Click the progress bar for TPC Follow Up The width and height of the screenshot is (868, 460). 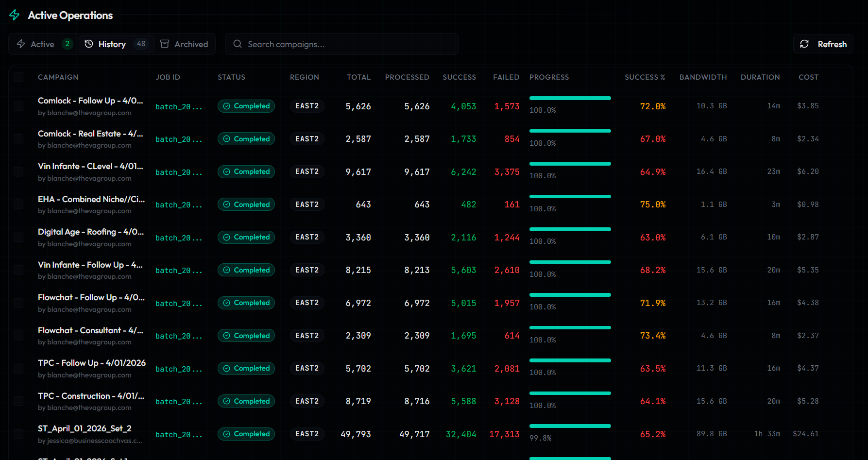tap(570, 360)
